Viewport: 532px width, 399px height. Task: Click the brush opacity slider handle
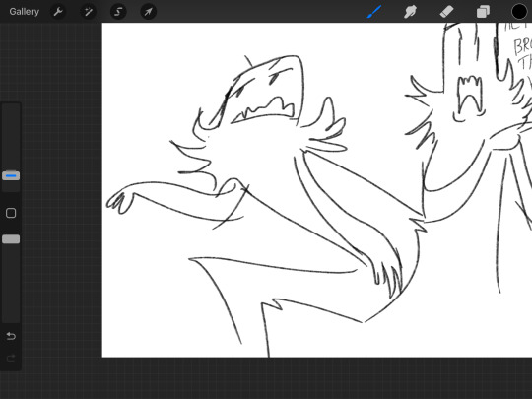click(11, 239)
